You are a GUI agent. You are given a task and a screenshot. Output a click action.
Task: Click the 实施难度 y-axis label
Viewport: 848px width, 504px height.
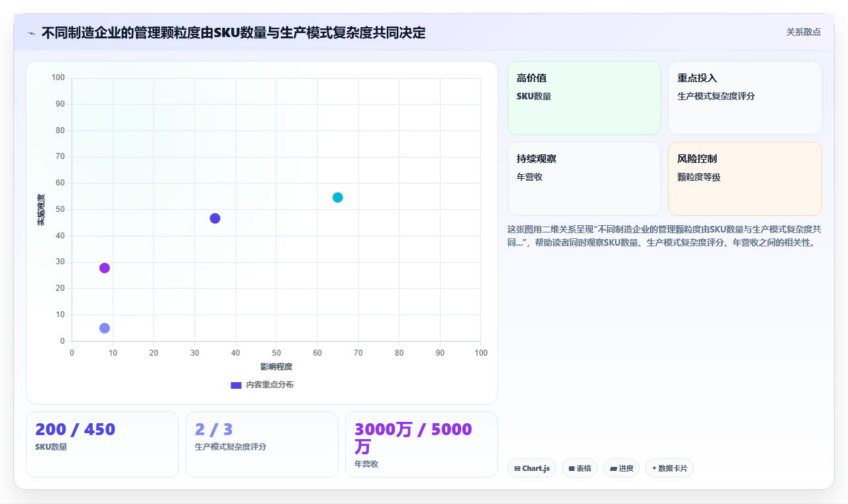click(40, 210)
